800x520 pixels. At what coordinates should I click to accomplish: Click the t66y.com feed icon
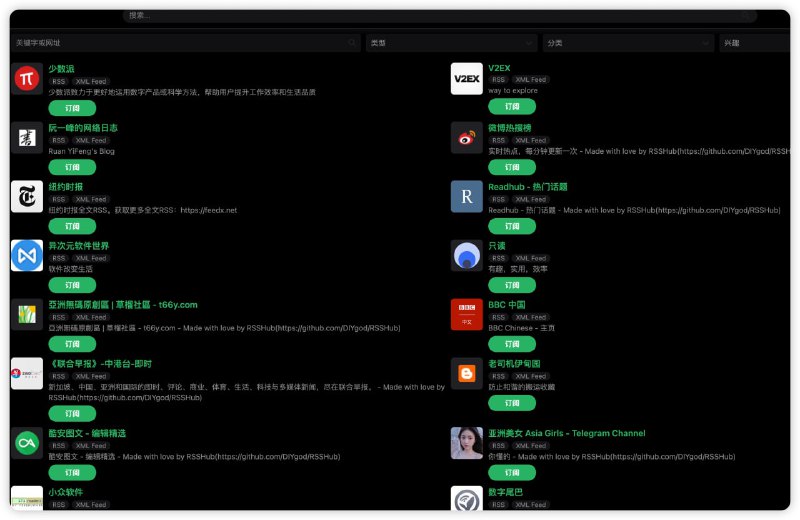(27, 315)
